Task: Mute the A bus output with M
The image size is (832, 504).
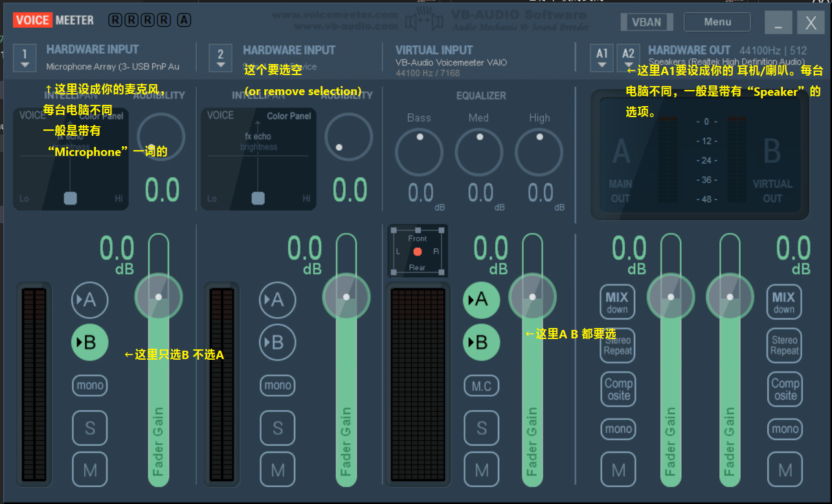Action: coord(618,470)
